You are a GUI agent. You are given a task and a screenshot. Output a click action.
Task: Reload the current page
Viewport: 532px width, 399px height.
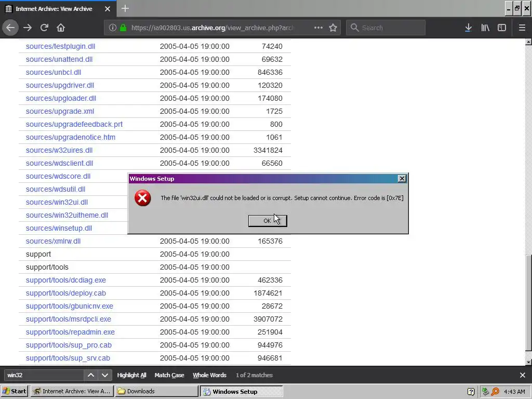pyautogui.click(x=44, y=28)
